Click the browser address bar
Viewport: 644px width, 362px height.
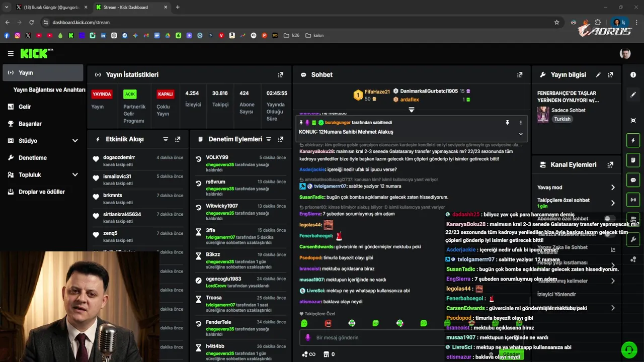coord(297,22)
